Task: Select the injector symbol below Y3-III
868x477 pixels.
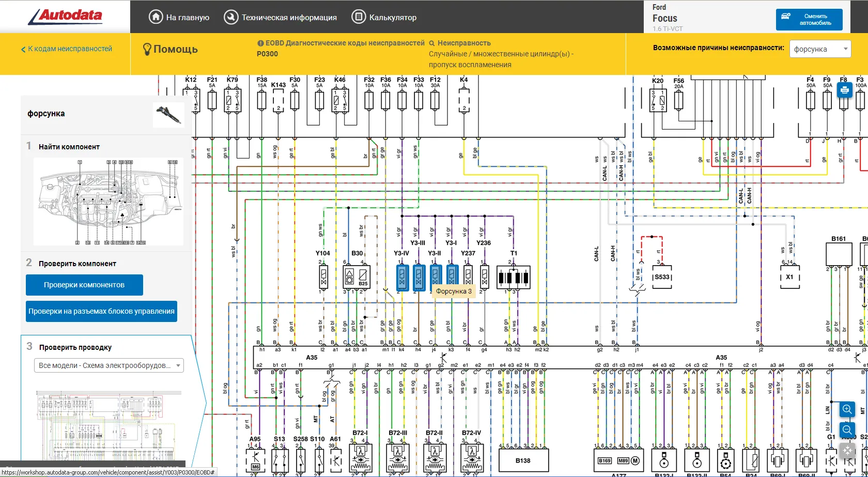Action: coord(419,278)
